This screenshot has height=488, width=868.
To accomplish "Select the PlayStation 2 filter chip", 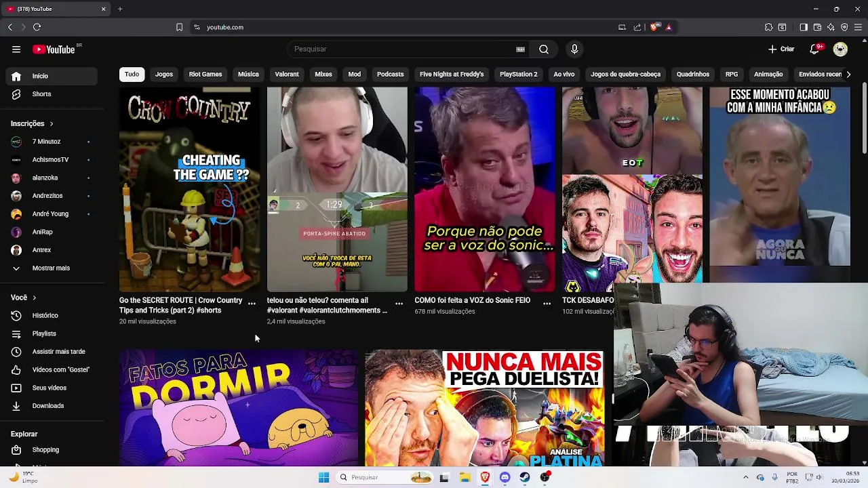I will pos(519,74).
